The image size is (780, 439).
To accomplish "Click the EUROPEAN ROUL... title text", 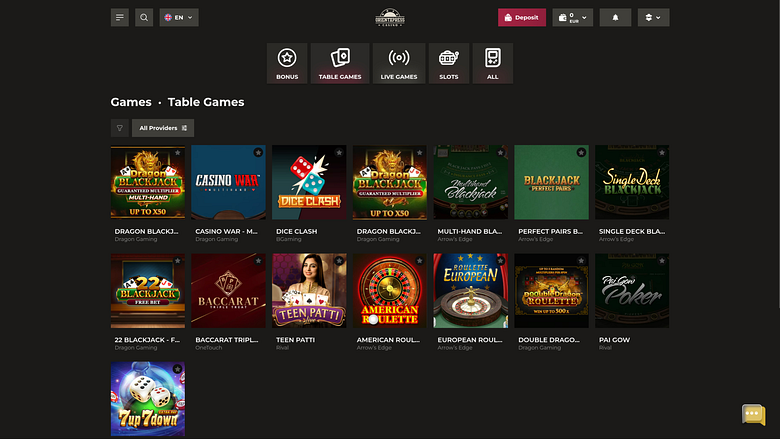I will tap(470, 340).
